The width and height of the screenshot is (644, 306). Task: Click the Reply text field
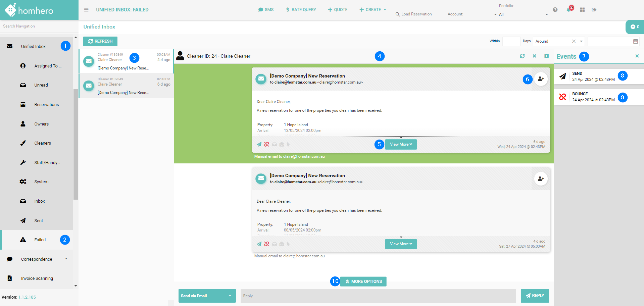378,296
